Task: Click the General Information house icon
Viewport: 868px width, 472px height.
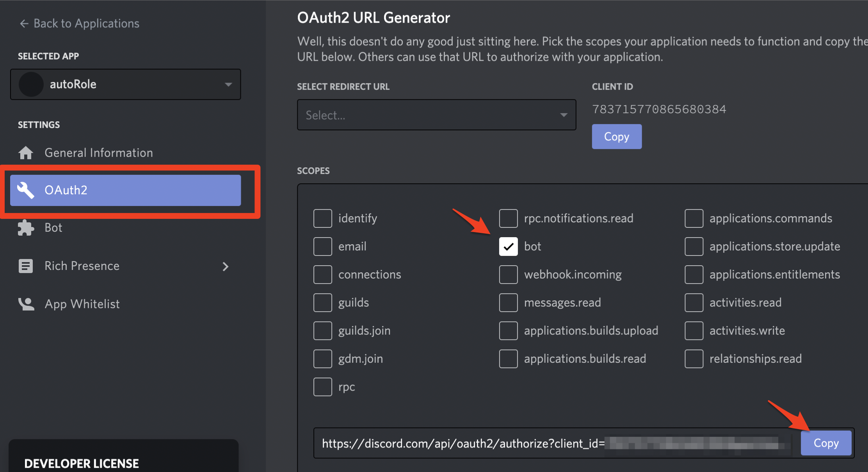Action: point(26,153)
